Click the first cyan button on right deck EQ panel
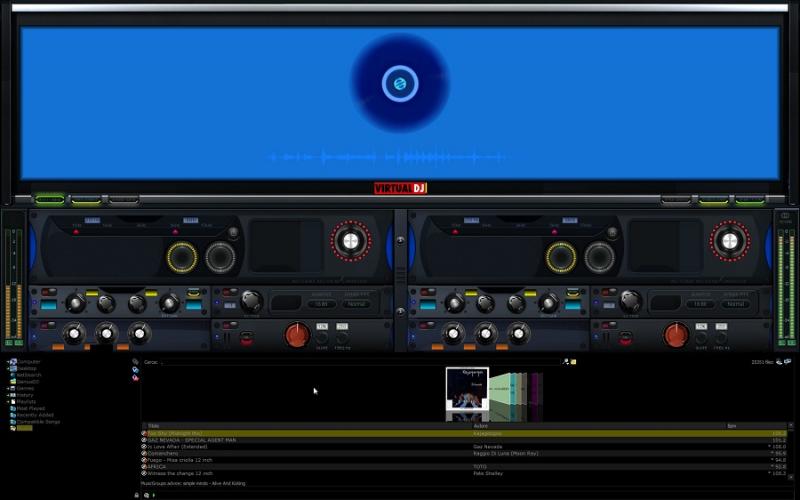 pos(428,305)
